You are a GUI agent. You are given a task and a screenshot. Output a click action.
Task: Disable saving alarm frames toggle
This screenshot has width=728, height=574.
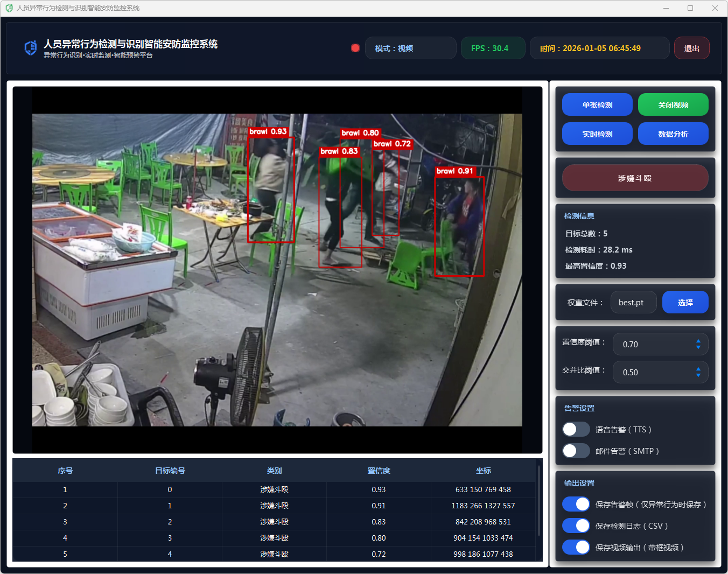click(576, 504)
